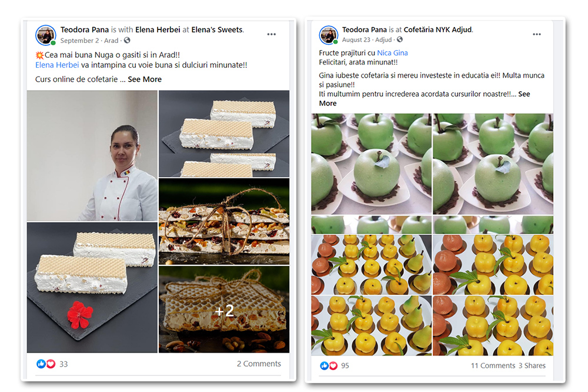Click public globe icon beside September 2
Image resolution: width=588 pixels, height=392 pixels.
pyautogui.click(x=127, y=40)
